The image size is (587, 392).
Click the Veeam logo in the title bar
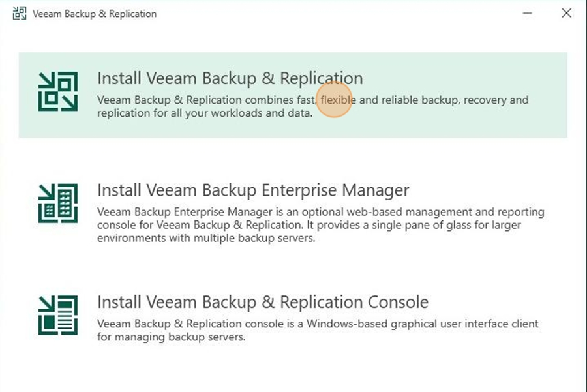coord(20,14)
